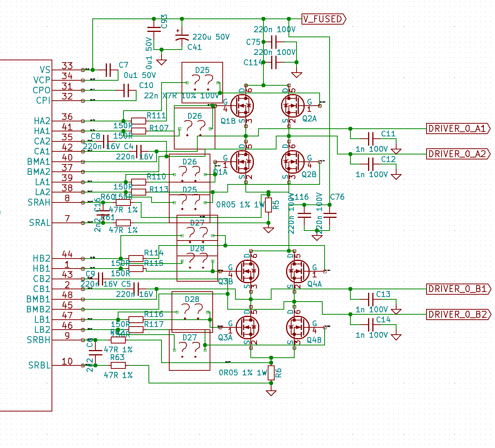Screen dimensions: 495x448
Task: Click the '1n 100V' value under C14
Action: point(372,335)
